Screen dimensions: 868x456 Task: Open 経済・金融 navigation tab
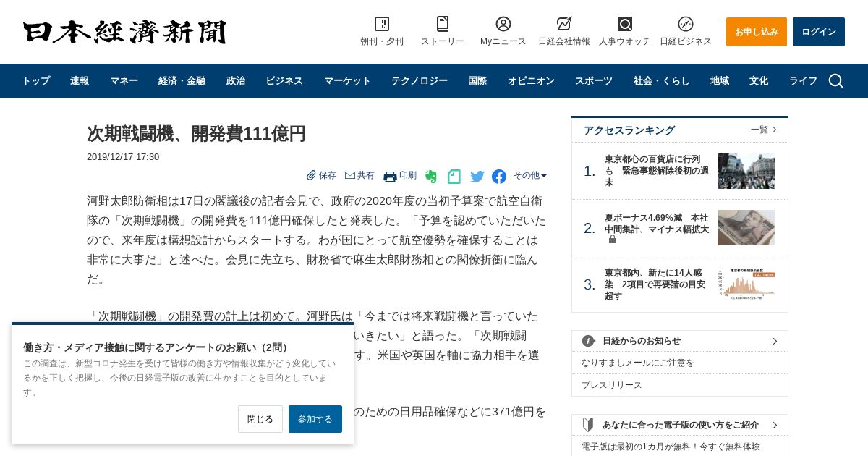(x=182, y=81)
